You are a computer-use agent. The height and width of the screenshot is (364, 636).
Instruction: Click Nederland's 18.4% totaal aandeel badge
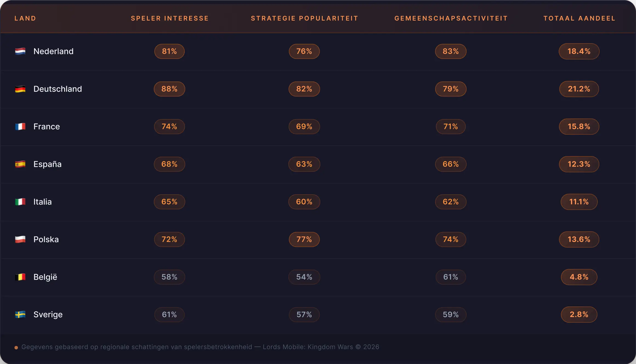pos(579,51)
